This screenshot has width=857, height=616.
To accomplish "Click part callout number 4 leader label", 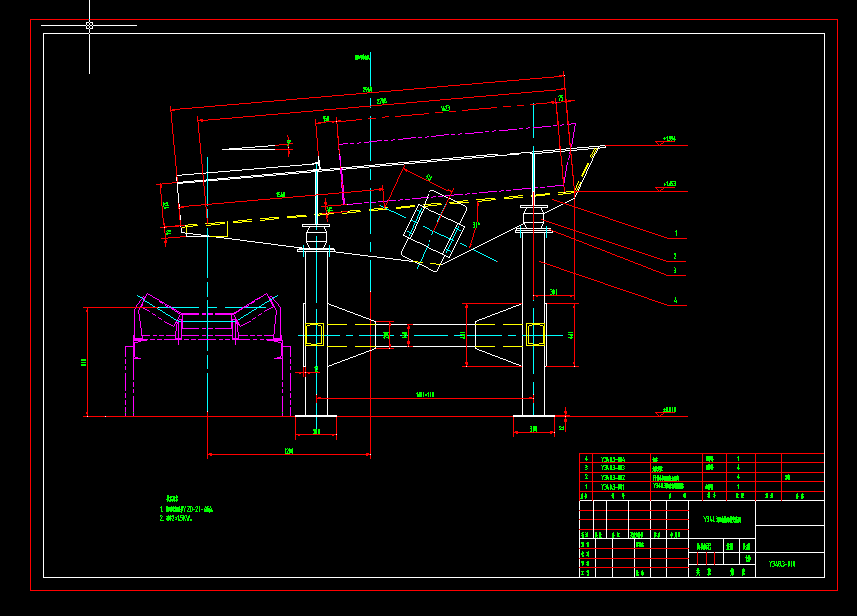I will [675, 300].
